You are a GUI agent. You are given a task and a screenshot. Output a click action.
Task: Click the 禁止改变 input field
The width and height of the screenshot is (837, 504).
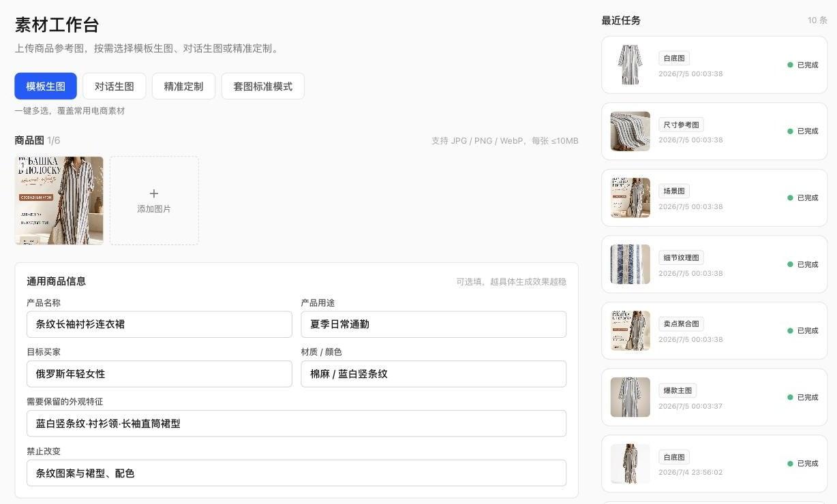296,473
